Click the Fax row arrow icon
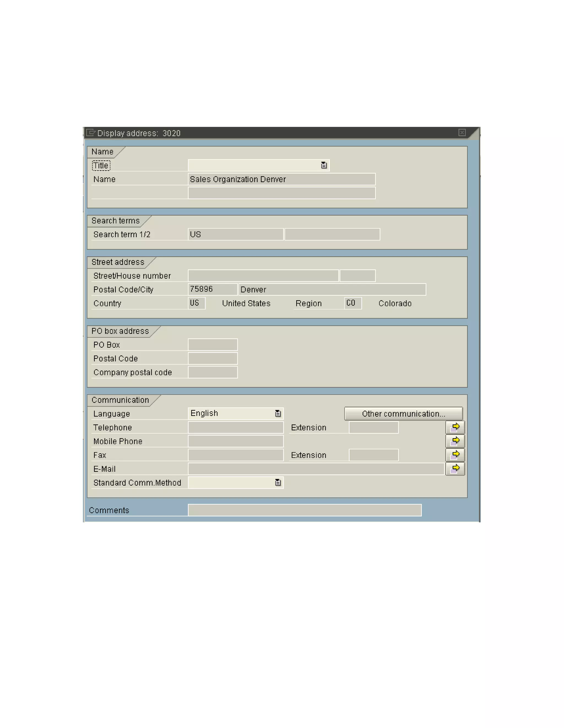The height and width of the screenshot is (728, 564). 455,455
